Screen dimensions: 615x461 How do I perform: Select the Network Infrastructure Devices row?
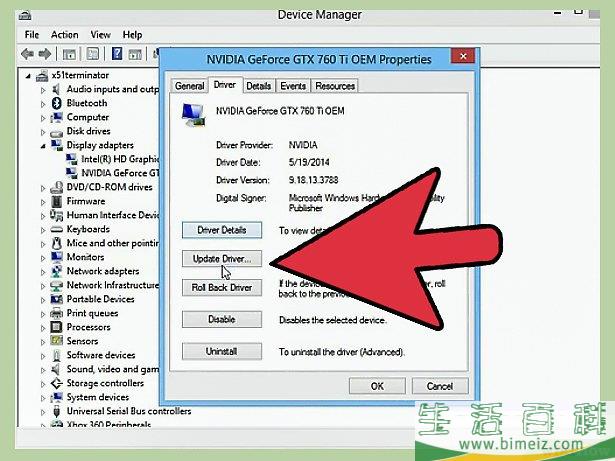[x=104, y=285]
